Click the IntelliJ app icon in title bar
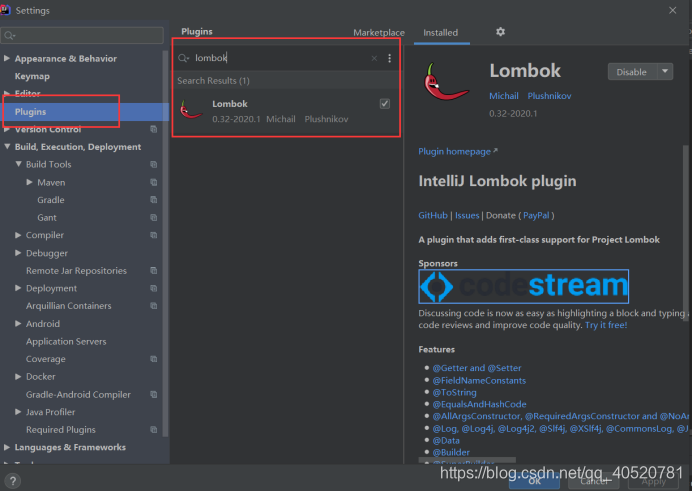The width and height of the screenshot is (692, 492). 5,10
